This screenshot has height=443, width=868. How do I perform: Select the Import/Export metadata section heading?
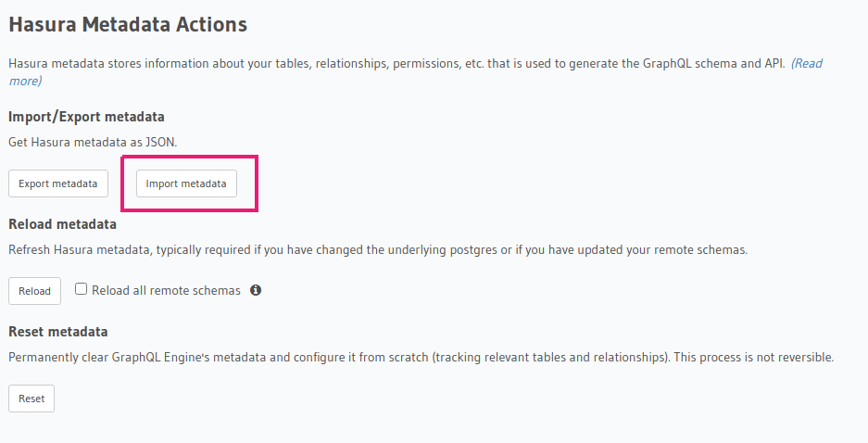(x=86, y=117)
